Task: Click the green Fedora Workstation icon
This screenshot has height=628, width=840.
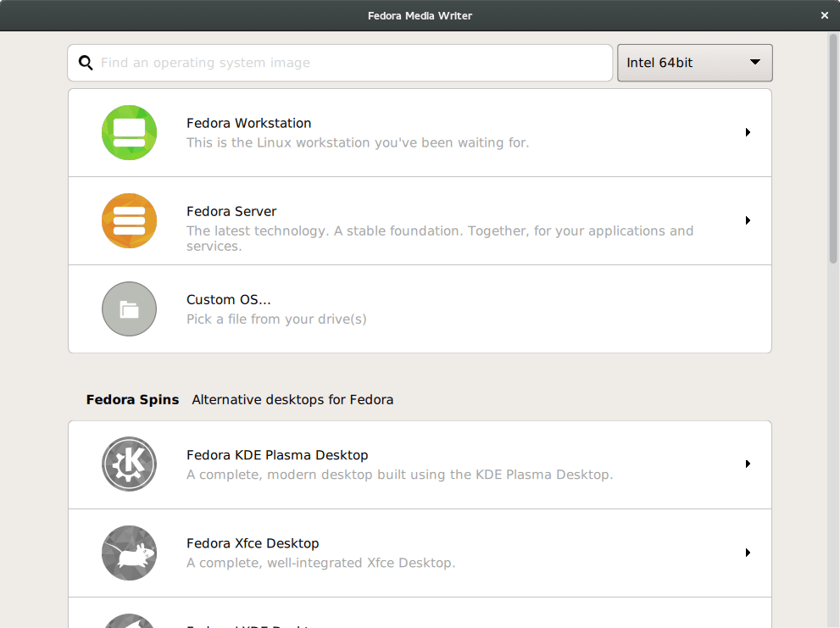Action: (129, 132)
